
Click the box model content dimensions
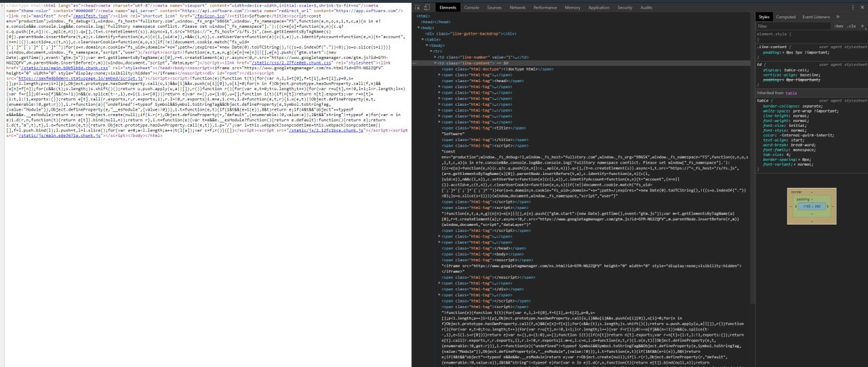[811, 206]
